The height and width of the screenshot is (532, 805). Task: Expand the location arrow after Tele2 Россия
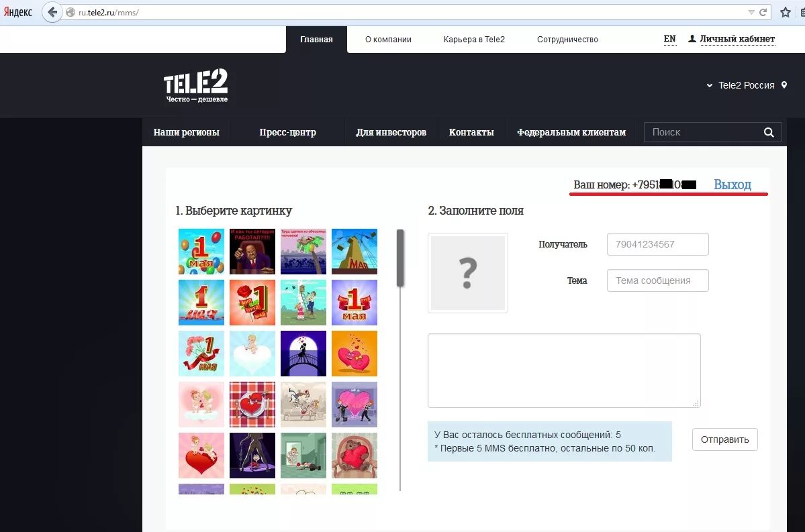pos(708,85)
